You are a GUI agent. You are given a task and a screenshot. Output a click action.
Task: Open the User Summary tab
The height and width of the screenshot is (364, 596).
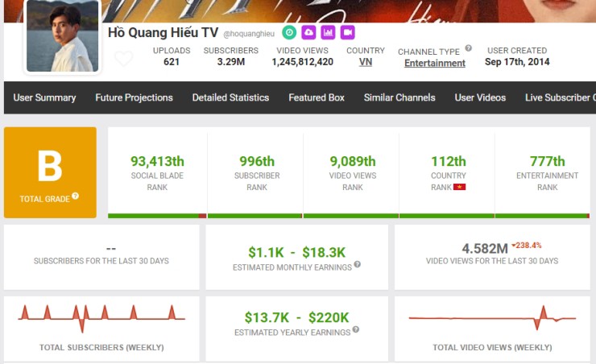point(44,97)
